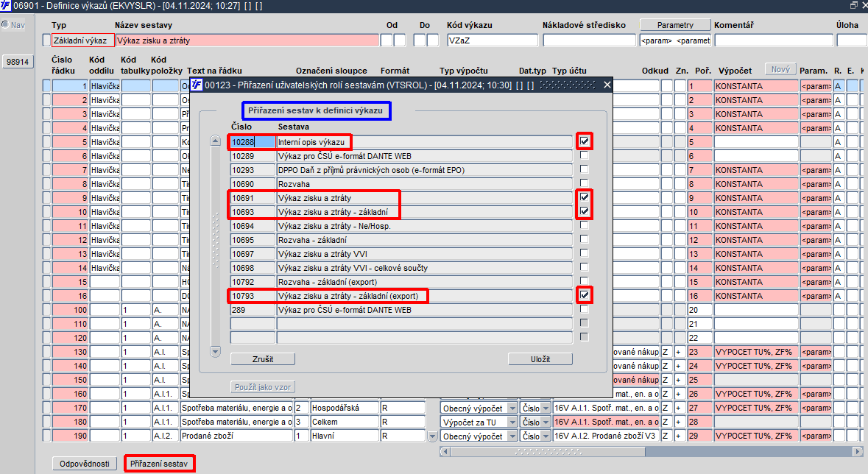The image size is (868, 474).
Task: Click left arrow of horizontal scrollbar
Action: (x=445, y=452)
